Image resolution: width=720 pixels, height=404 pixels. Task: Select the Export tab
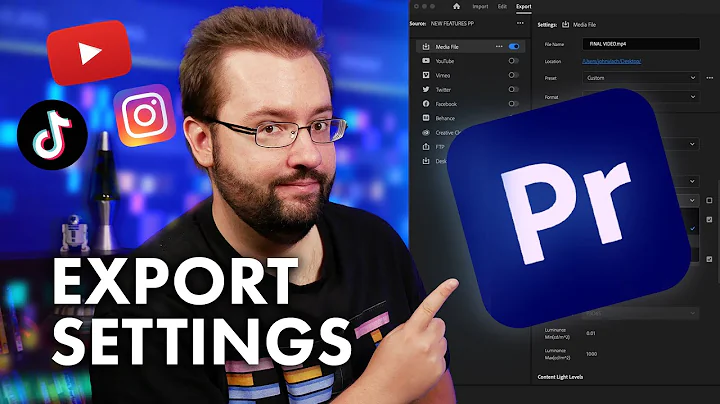coord(523,6)
